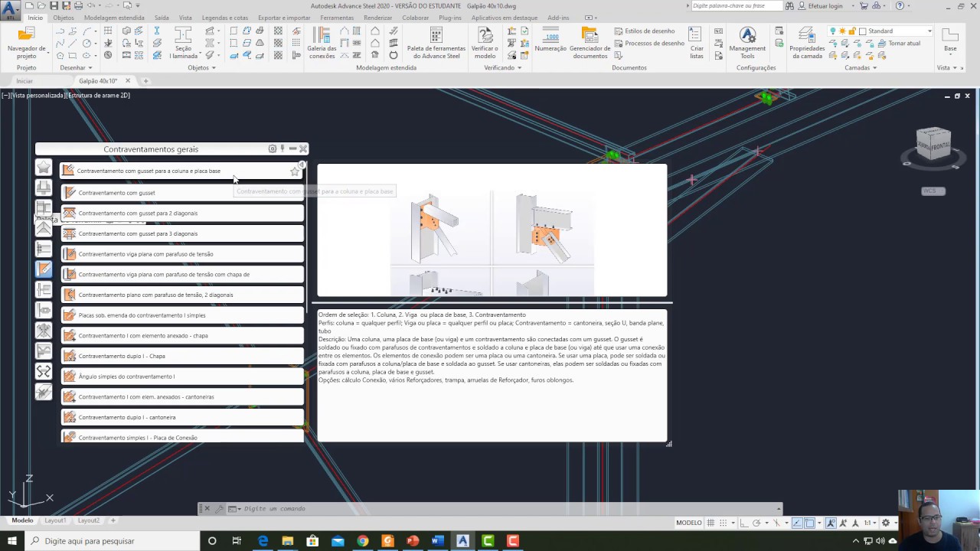Open Management Tools
This screenshot has width=980, height=551.
[x=747, y=42]
